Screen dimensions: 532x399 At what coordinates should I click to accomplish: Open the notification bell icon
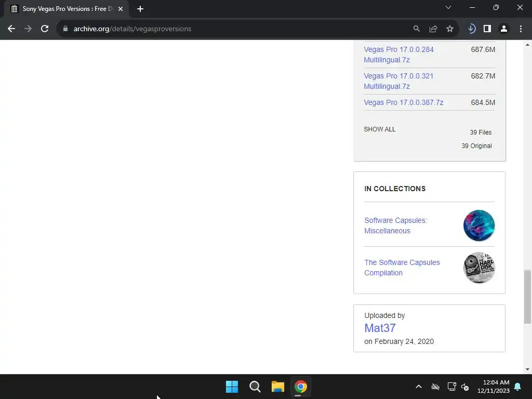tap(518, 387)
